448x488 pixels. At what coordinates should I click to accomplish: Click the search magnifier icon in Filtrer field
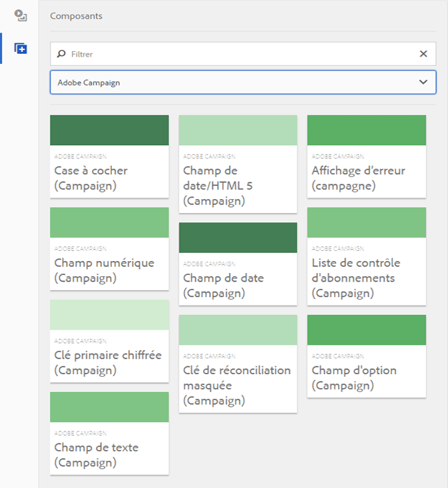click(61, 54)
